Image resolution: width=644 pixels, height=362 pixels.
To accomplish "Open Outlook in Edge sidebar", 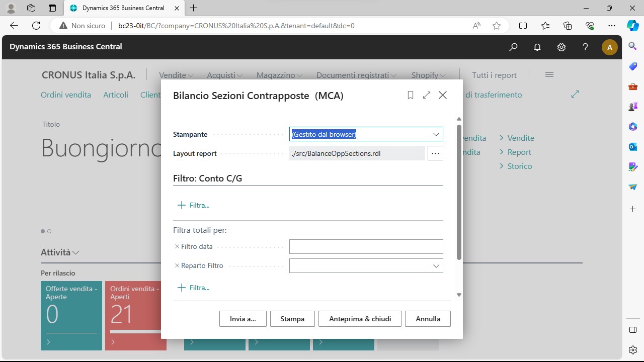I will (x=633, y=147).
